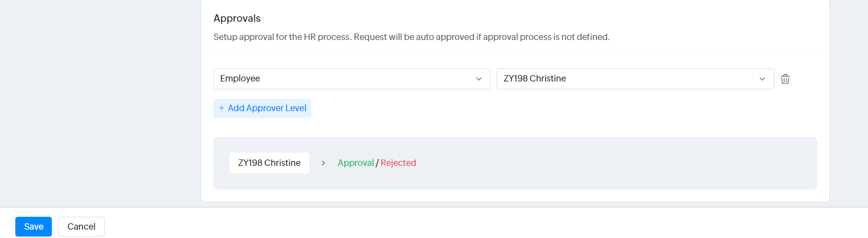The width and height of the screenshot is (868, 238).
Task: Click the gray approval flow preview panel
Action: click(x=515, y=163)
